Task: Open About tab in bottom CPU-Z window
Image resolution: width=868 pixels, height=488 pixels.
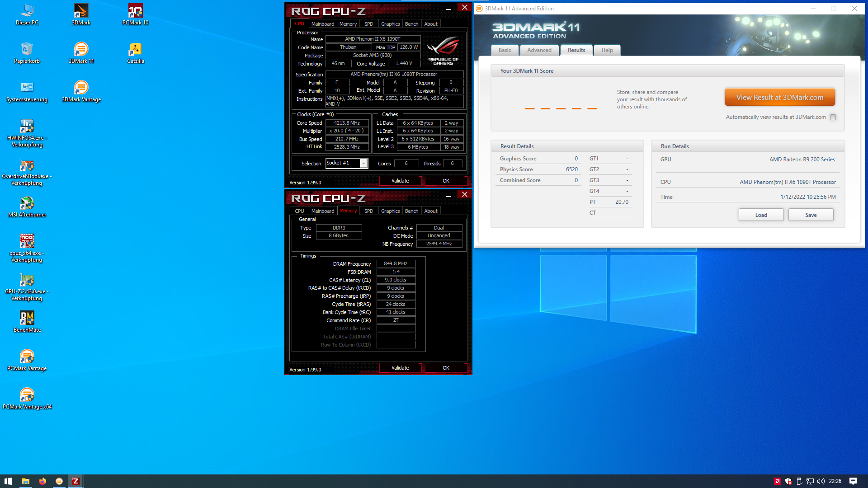Action: (x=431, y=211)
